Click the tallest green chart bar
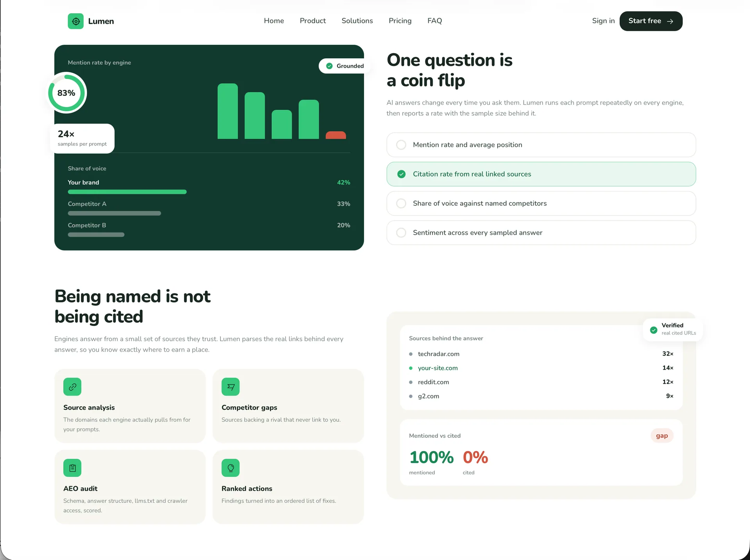Viewport: 750px width, 560px height. (x=228, y=111)
